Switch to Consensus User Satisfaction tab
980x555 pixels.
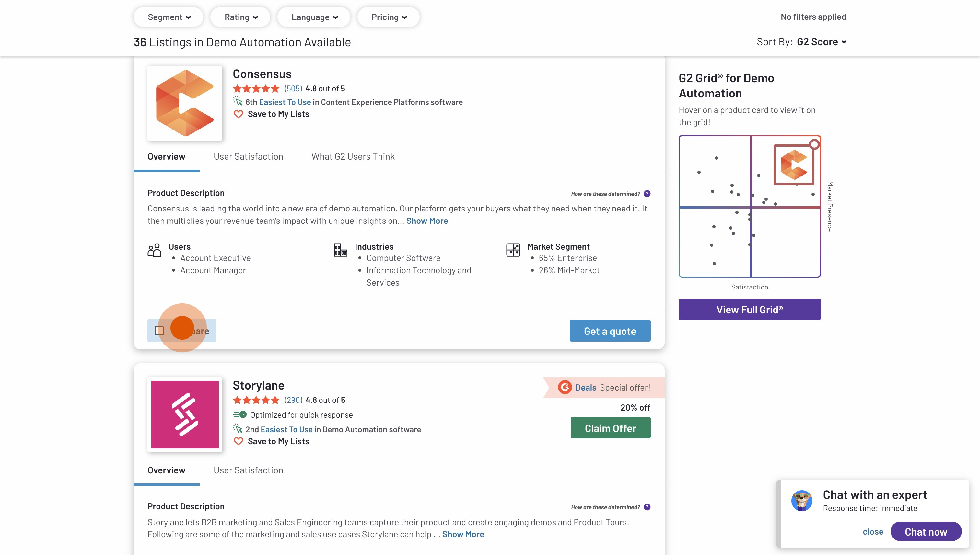(248, 157)
